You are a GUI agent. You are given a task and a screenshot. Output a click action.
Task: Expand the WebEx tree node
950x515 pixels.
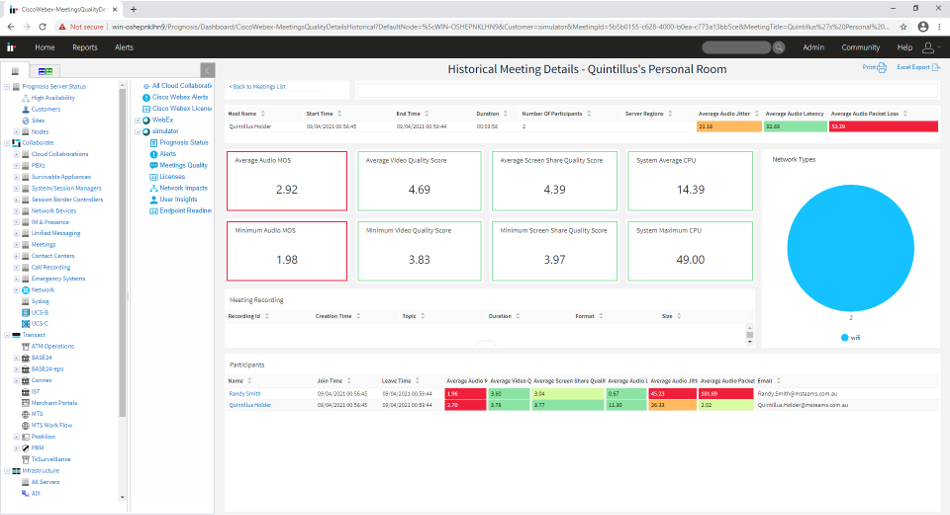(138, 119)
